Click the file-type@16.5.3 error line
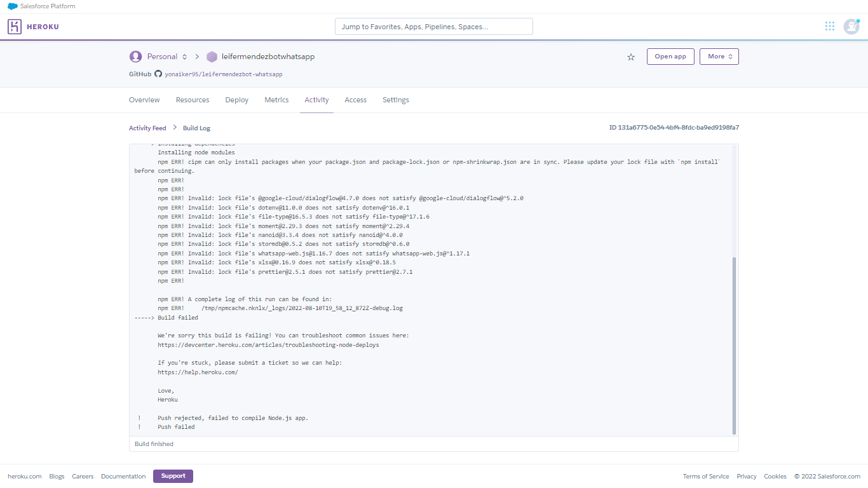Viewport: 868px width, 488px height. [x=294, y=217]
